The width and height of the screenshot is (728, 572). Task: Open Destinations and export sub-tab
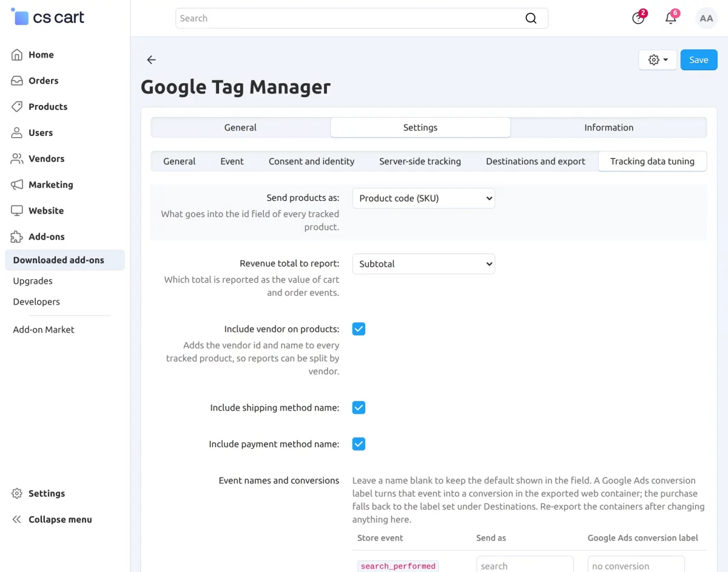[536, 161]
